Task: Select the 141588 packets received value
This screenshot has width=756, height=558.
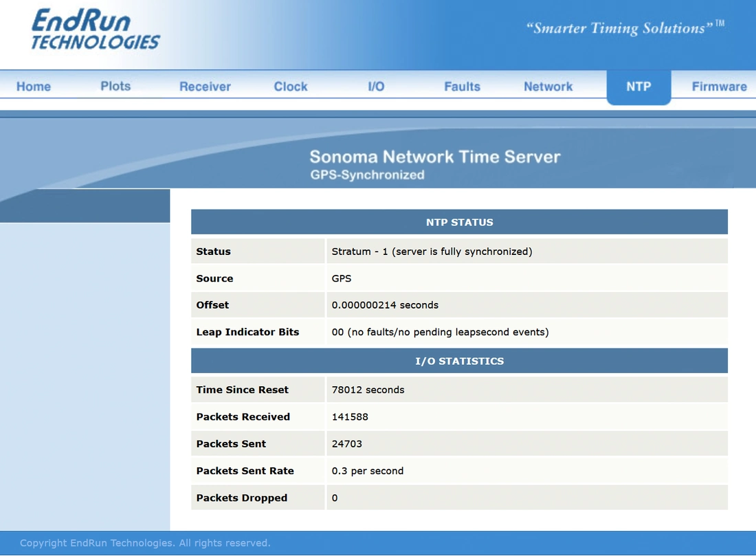Action: 350,416
